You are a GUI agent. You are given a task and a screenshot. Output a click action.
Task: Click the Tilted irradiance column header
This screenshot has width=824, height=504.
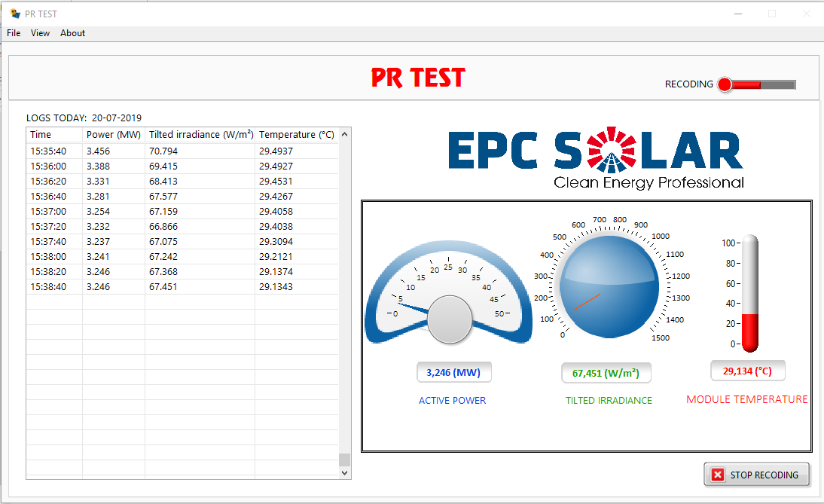point(200,135)
